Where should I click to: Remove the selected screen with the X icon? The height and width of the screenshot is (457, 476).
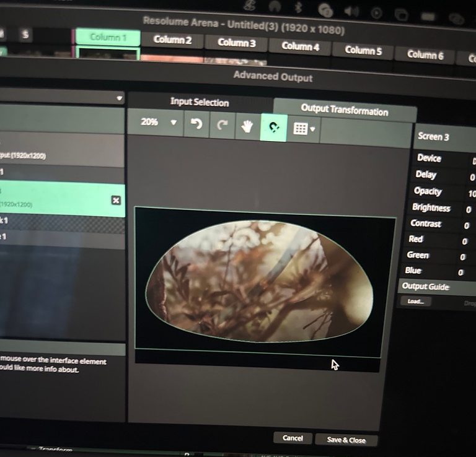click(116, 200)
